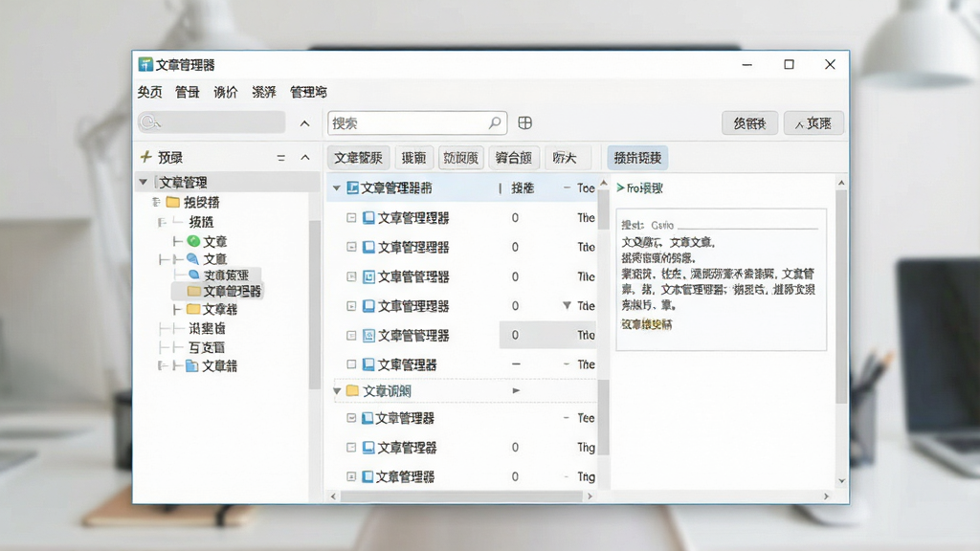Click the chevron next to the gray sidebar filter field
Viewport: 980px width, 551px height.
pyautogui.click(x=305, y=123)
